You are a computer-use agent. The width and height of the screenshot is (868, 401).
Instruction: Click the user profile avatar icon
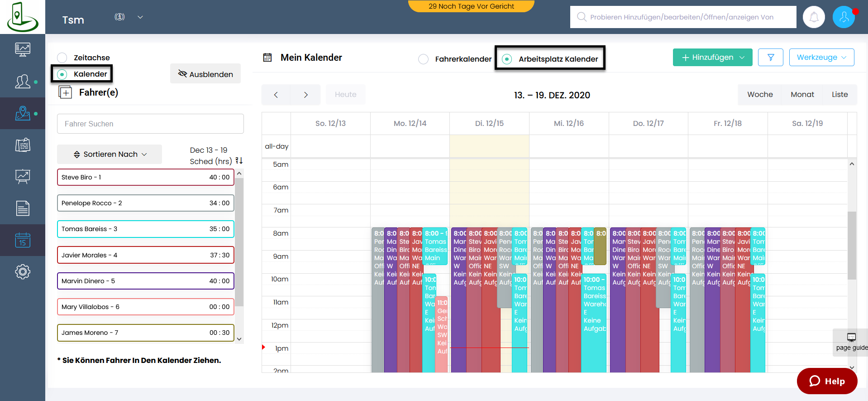point(844,17)
